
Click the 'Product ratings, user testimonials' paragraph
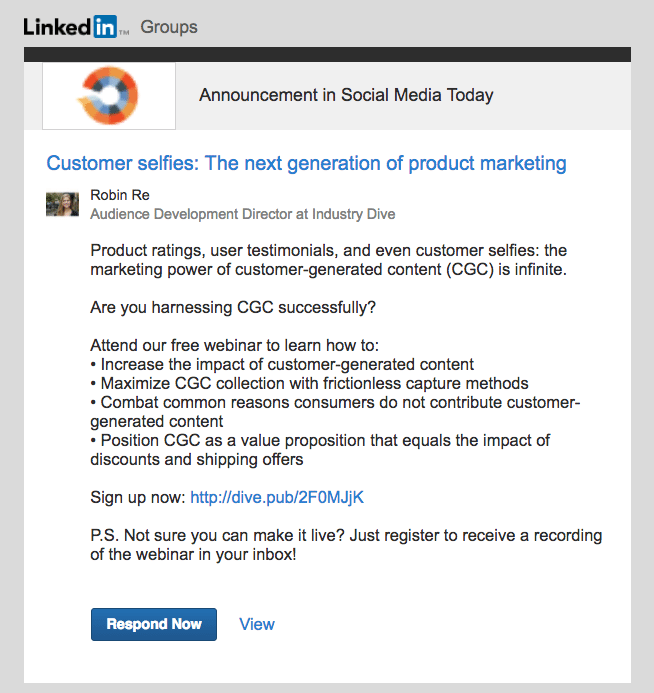(x=328, y=259)
